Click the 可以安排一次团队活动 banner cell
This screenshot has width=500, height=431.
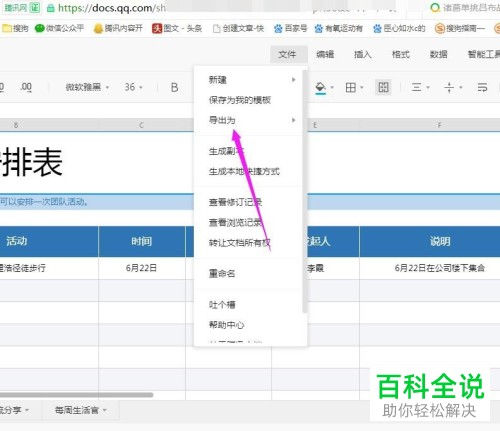coord(97,202)
